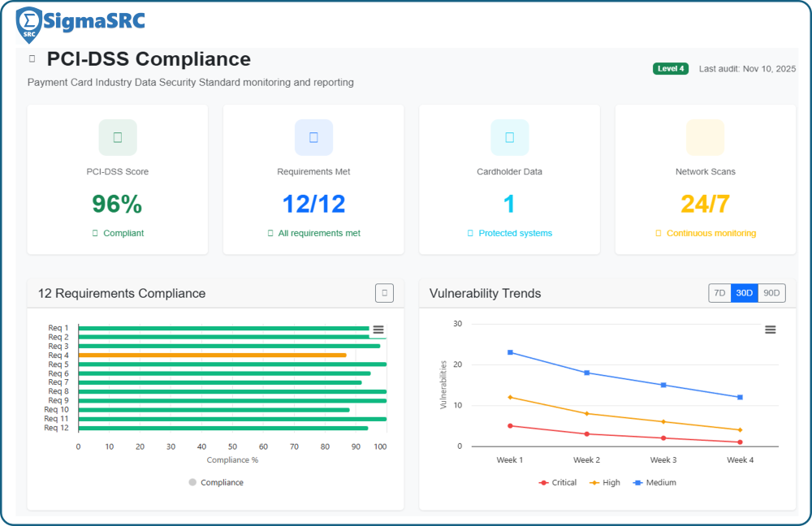Click the Medium data point at Week 3
812x526 pixels.
(663, 386)
